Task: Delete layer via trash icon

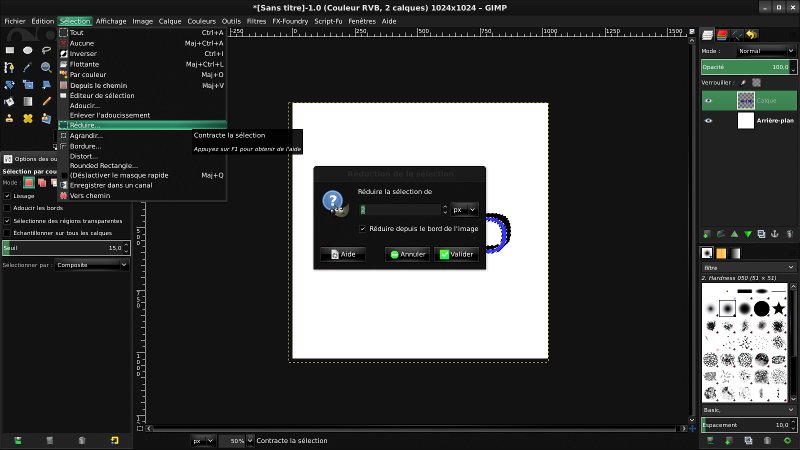Action: pyautogui.click(x=790, y=234)
